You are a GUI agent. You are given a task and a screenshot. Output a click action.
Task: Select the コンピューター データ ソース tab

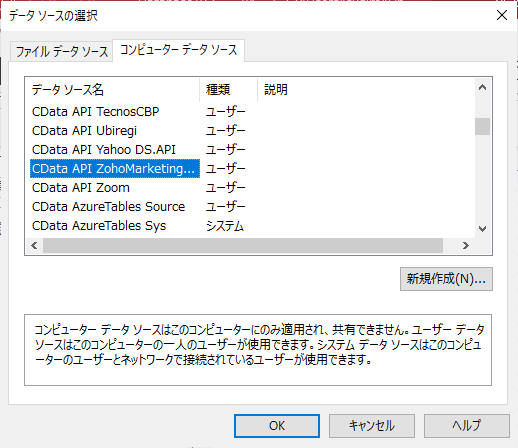178,50
